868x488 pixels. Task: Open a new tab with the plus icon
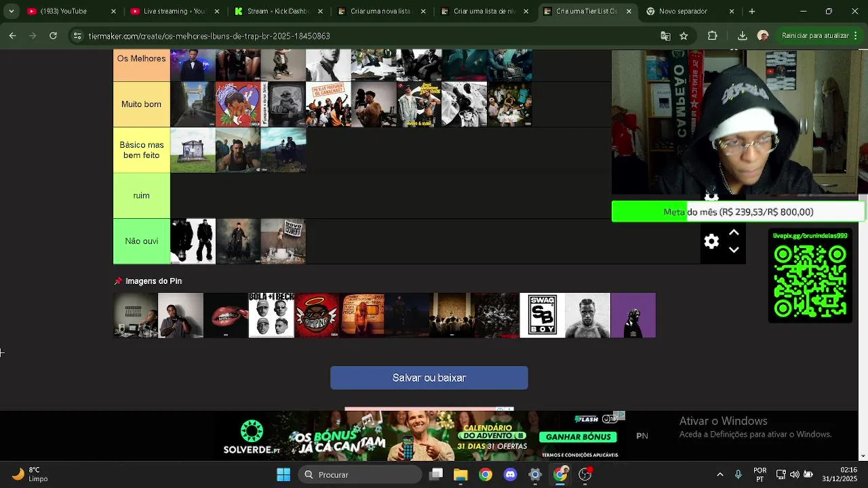click(x=751, y=12)
